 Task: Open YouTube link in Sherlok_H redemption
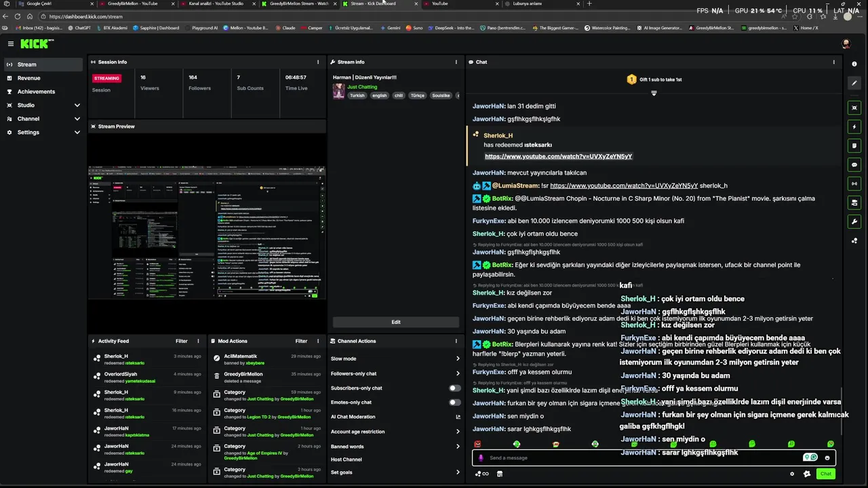[558, 157]
